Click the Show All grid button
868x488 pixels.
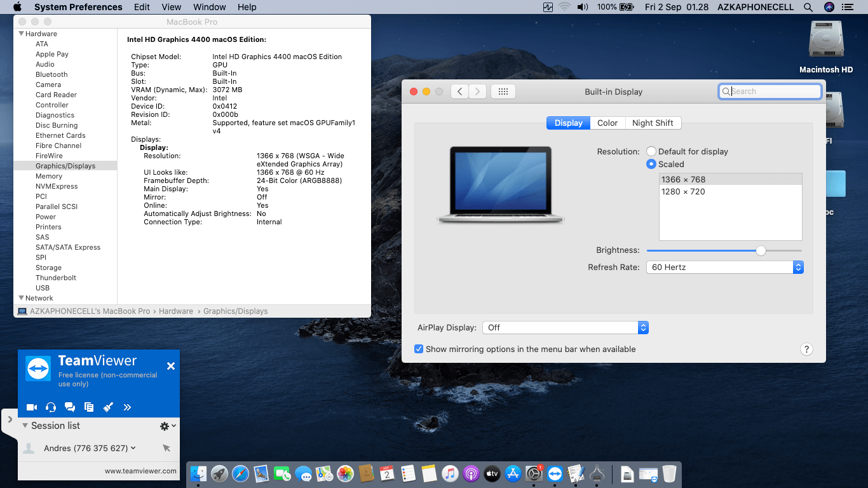[503, 91]
